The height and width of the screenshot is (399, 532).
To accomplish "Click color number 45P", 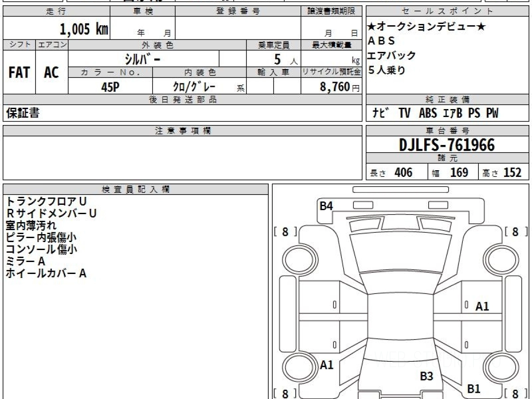I will (x=110, y=87).
